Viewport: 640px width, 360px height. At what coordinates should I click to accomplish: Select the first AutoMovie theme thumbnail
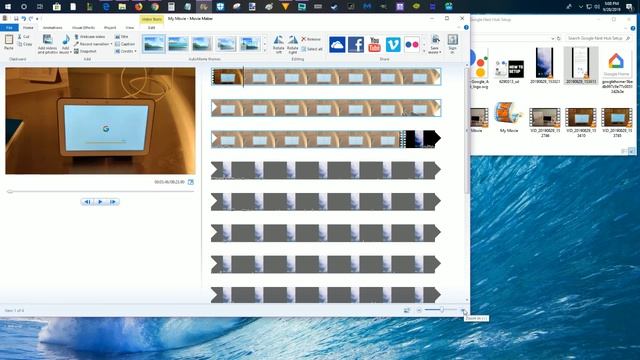point(153,44)
